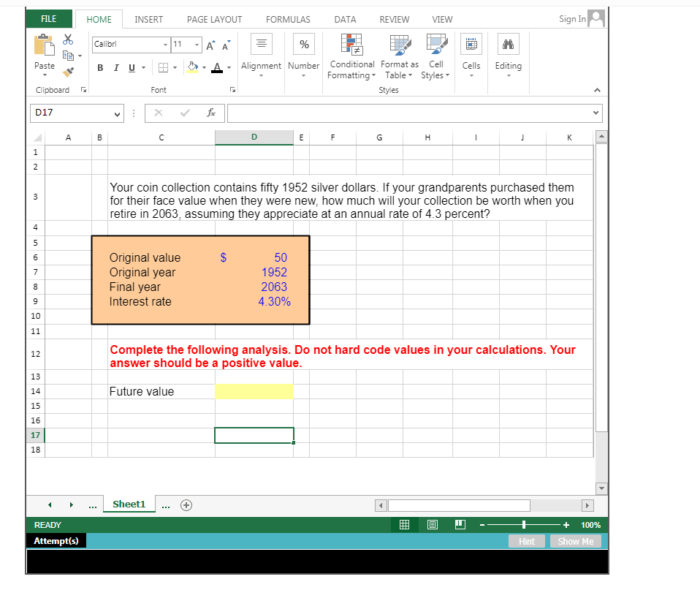
Task: Switch to the FORMULAS ribbon tab
Action: click(x=288, y=19)
